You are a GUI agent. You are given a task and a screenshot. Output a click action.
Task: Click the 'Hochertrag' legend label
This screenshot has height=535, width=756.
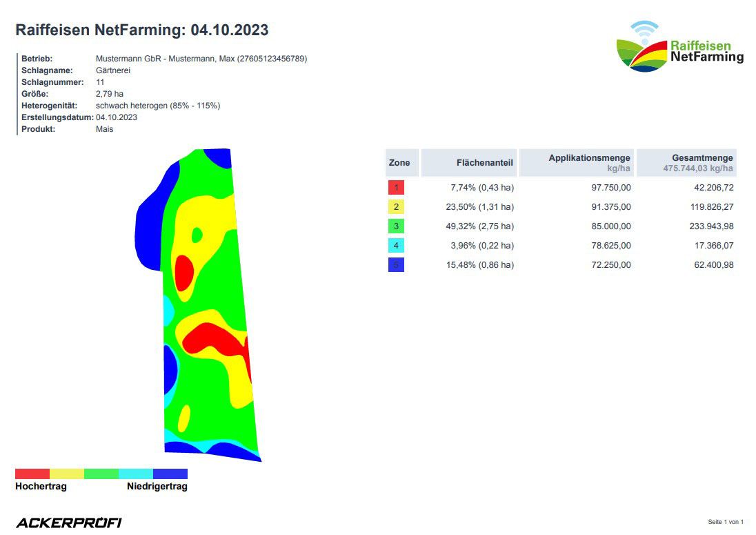tap(41, 486)
